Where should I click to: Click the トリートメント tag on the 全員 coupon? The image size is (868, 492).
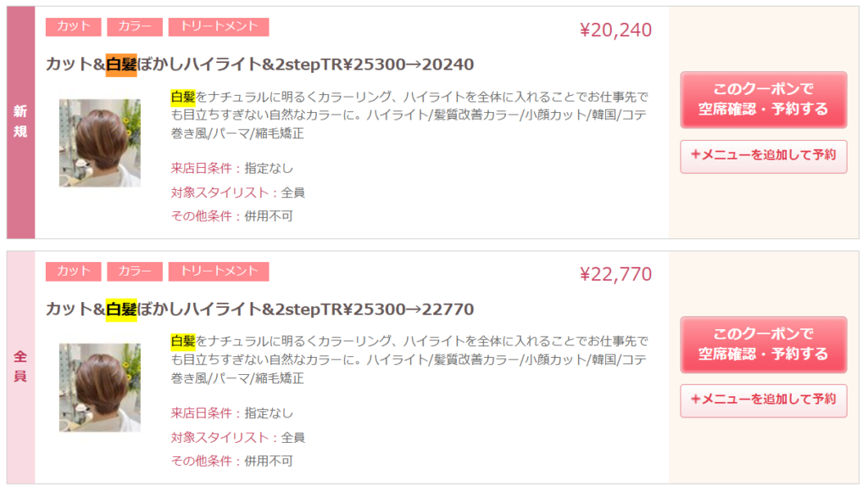[x=219, y=271]
